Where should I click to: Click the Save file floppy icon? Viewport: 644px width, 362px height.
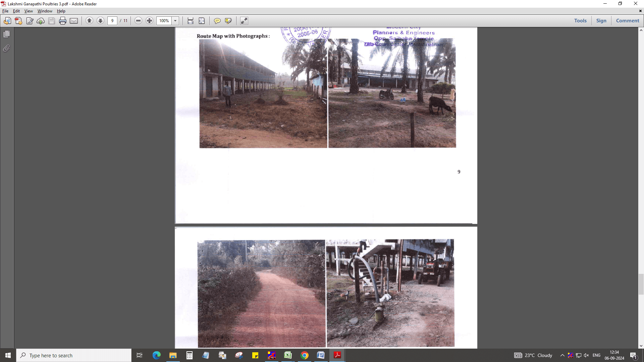coord(52,21)
